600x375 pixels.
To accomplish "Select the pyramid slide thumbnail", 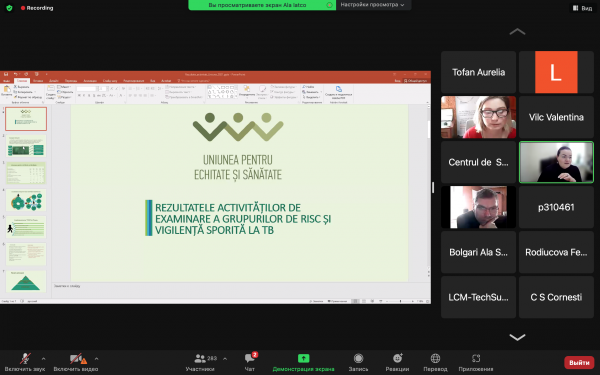I will point(26,281).
